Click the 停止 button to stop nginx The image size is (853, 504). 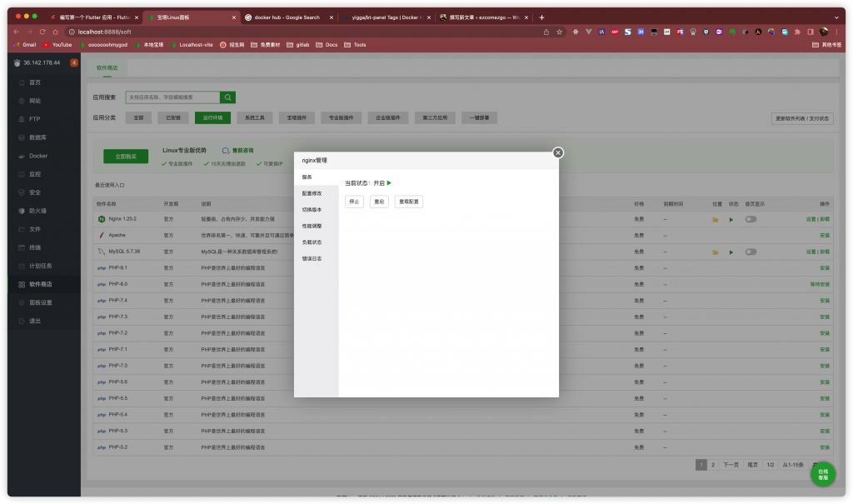click(x=354, y=202)
